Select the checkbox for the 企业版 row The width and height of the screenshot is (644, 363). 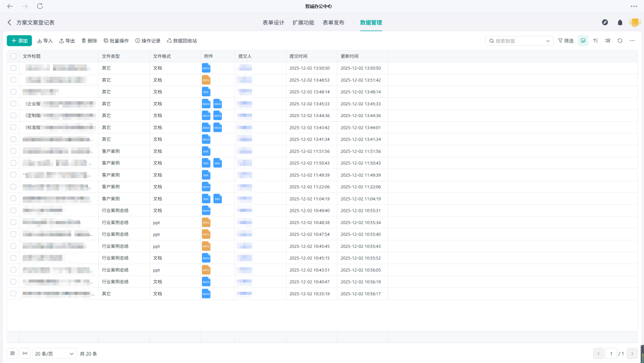pyautogui.click(x=13, y=103)
